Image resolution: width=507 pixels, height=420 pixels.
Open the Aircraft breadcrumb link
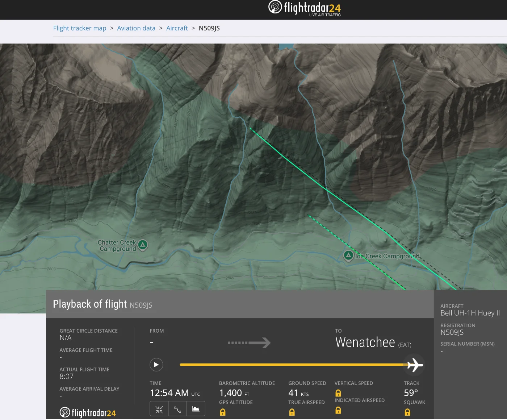click(x=177, y=28)
